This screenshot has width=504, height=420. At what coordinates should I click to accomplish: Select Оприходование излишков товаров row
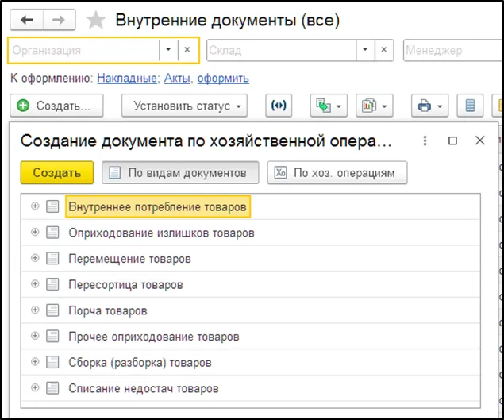[251, 233]
